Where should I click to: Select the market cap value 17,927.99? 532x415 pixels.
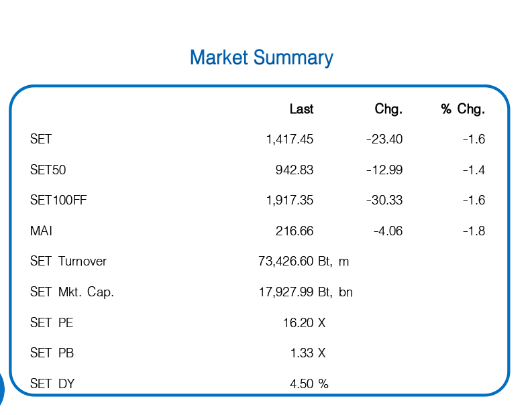tap(286, 292)
